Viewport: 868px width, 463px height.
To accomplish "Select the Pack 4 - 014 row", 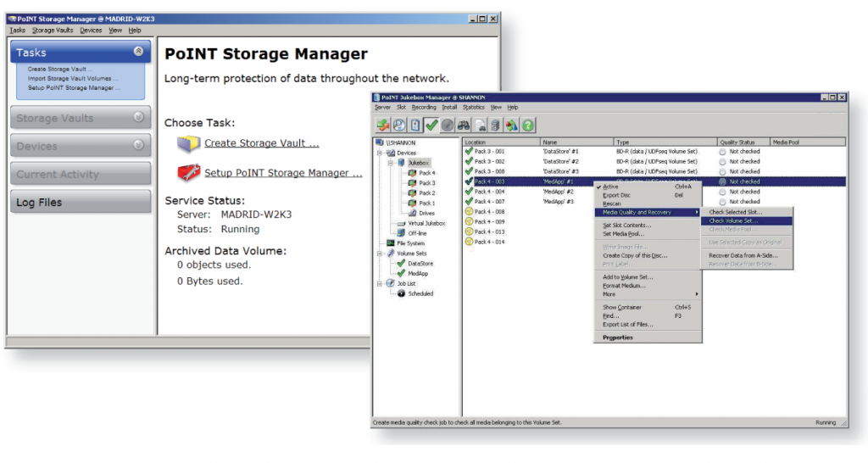I will pyautogui.click(x=654, y=242).
